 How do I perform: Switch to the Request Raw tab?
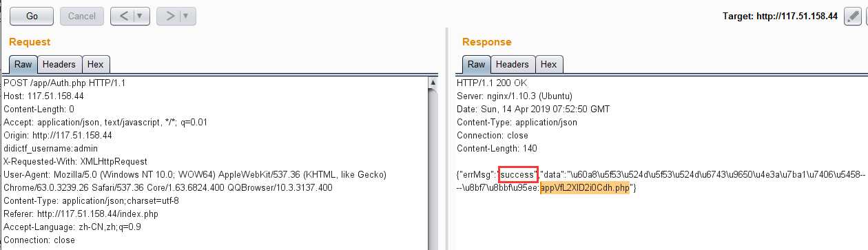click(x=23, y=64)
